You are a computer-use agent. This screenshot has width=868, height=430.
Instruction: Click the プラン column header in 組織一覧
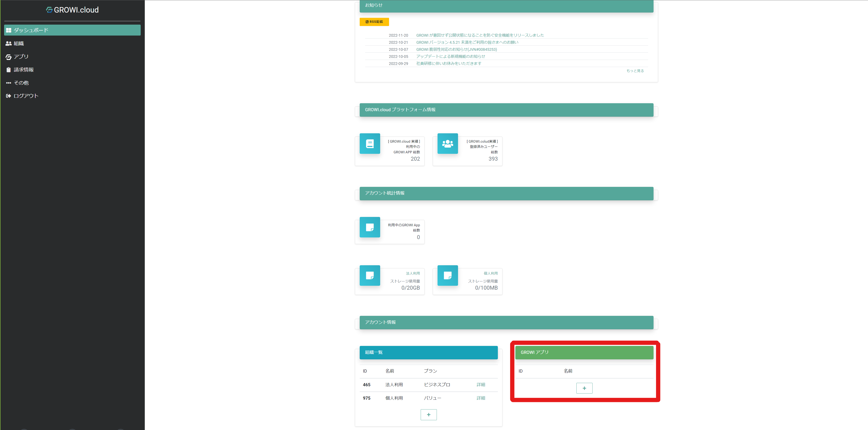point(430,371)
